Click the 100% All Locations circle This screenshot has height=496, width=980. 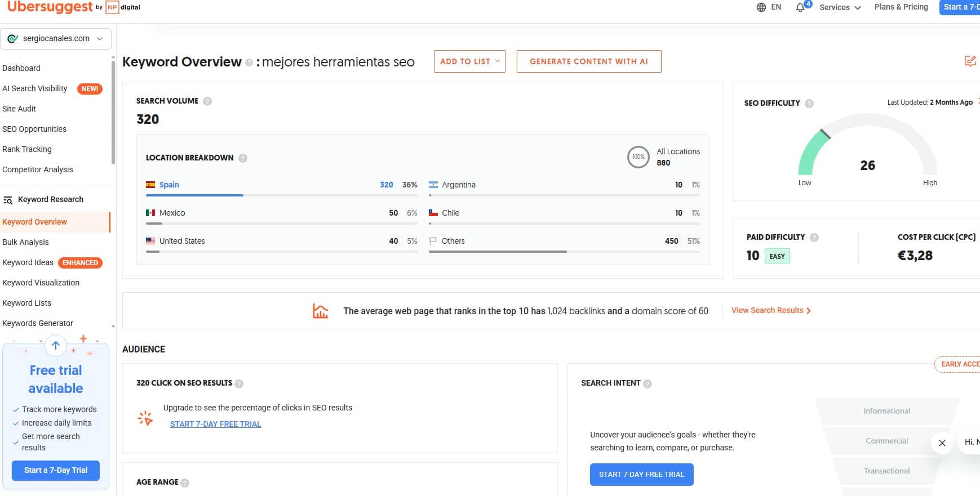pos(638,157)
